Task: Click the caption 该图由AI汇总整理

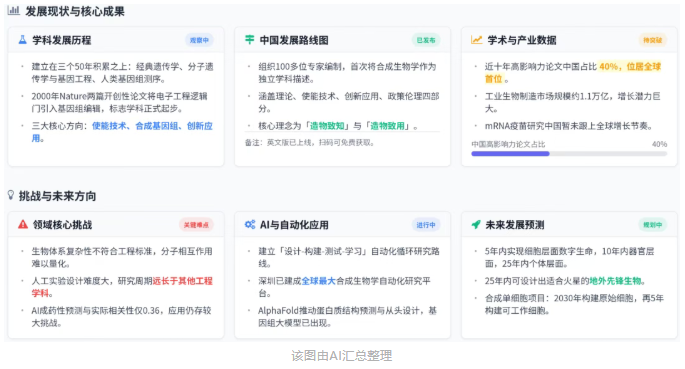Action: [x=342, y=355]
